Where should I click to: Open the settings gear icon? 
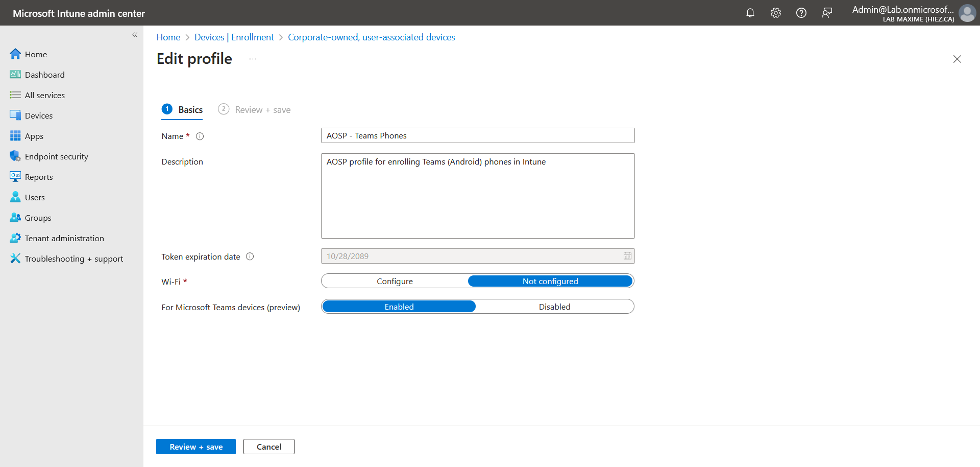(x=775, y=13)
